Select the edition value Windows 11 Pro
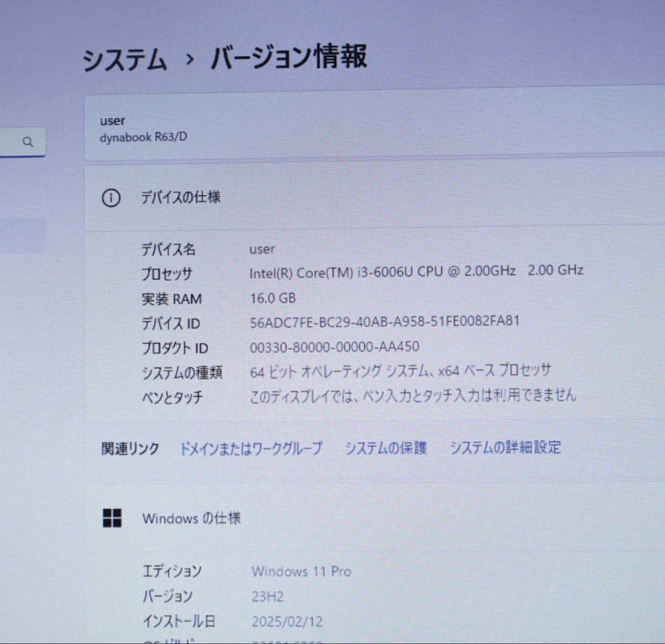The height and width of the screenshot is (644, 665). point(302,571)
